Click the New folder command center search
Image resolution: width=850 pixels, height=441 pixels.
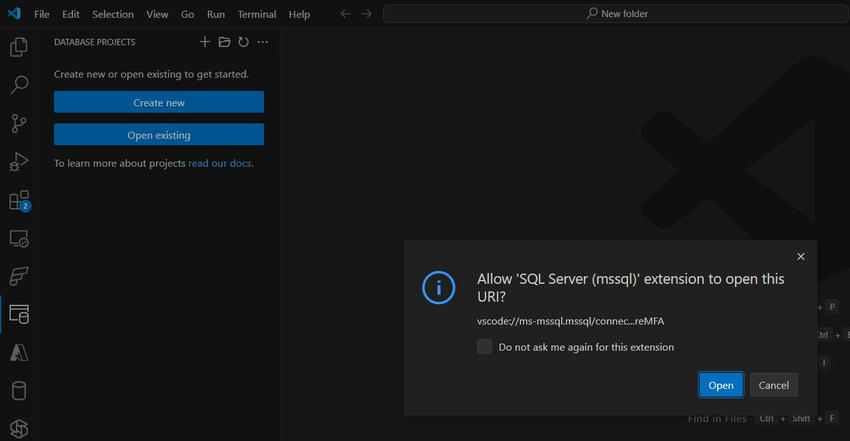[x=616, y=14]
